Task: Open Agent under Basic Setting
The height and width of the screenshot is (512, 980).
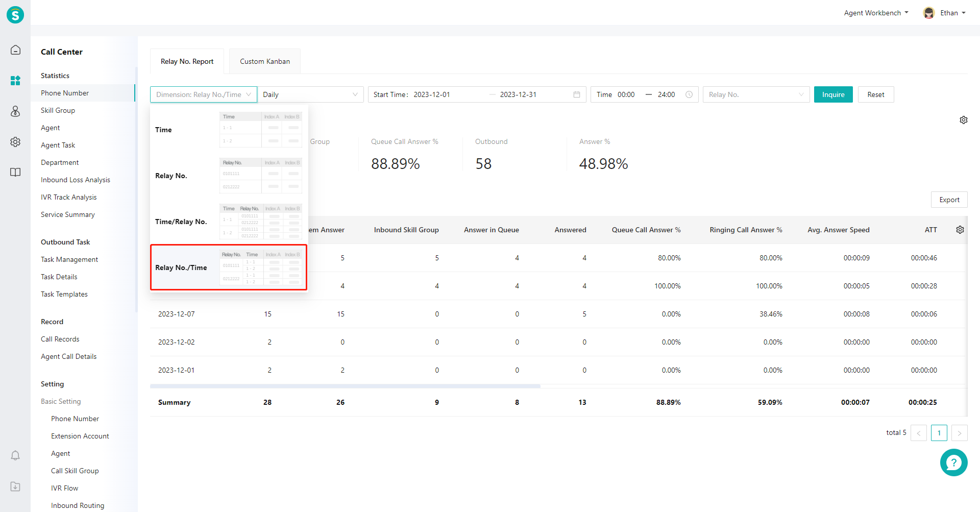Action: tap(61, 453)
